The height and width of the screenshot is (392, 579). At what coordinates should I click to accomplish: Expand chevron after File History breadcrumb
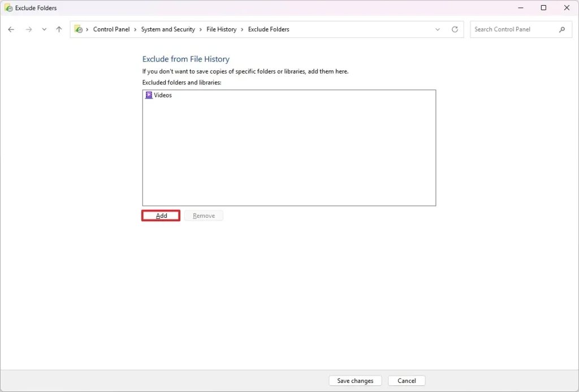tap(243, 29)
